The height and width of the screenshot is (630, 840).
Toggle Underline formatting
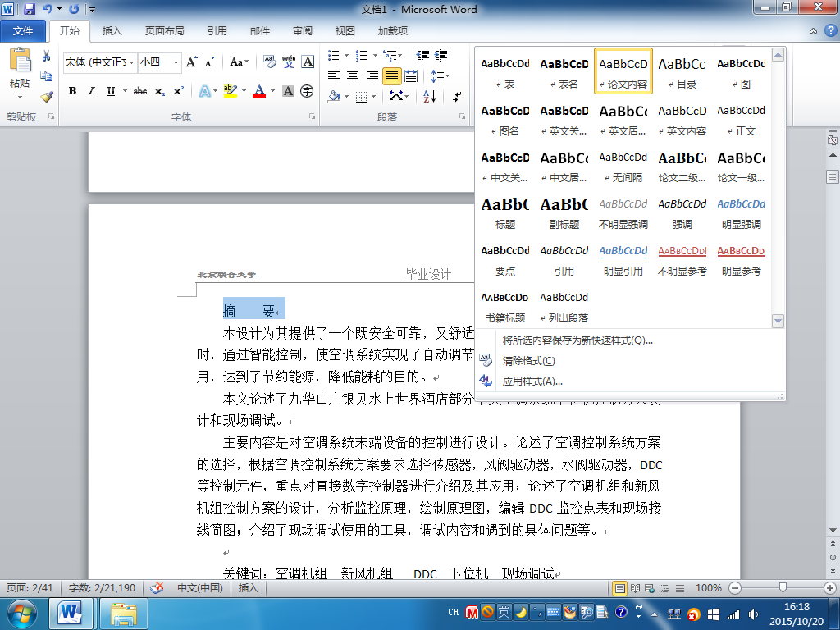111,91
